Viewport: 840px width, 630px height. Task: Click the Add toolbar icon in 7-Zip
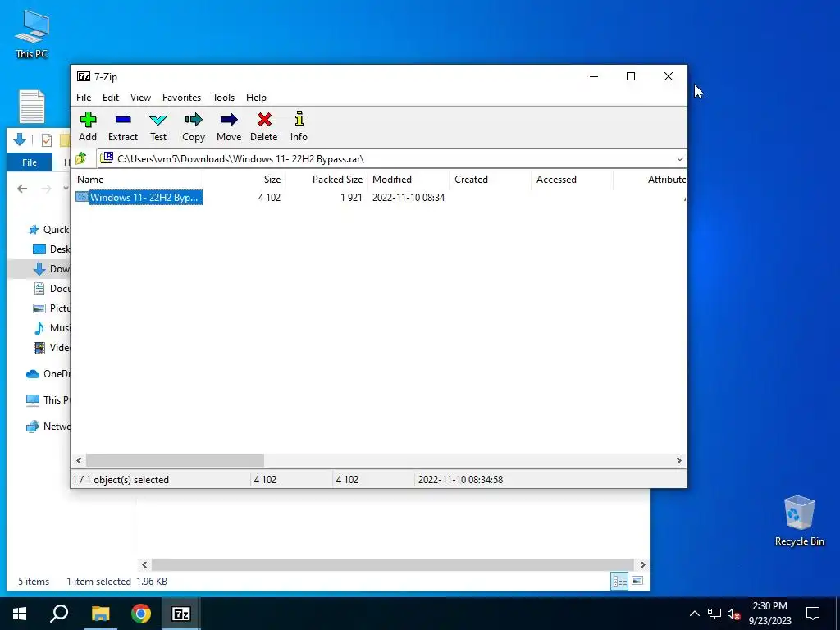pos(88,120)
